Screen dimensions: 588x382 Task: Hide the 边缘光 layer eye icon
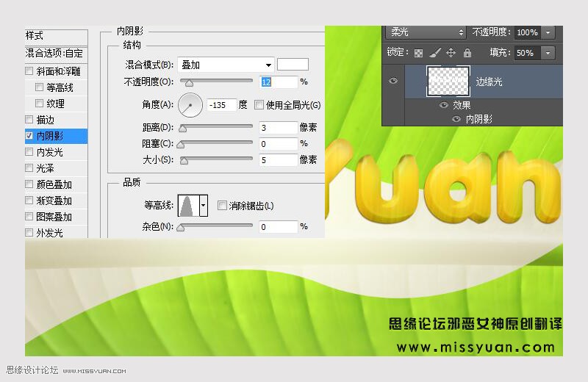click(x=393, y=81)
